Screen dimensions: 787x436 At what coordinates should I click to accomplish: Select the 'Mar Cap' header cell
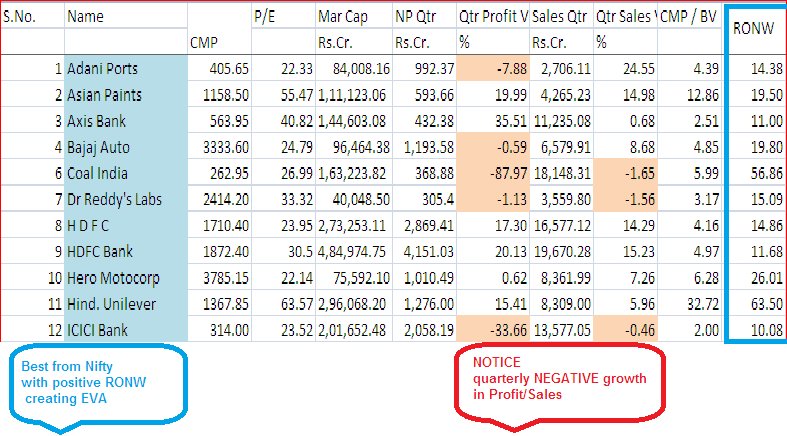pyautogui.click(x=354, y=16)
